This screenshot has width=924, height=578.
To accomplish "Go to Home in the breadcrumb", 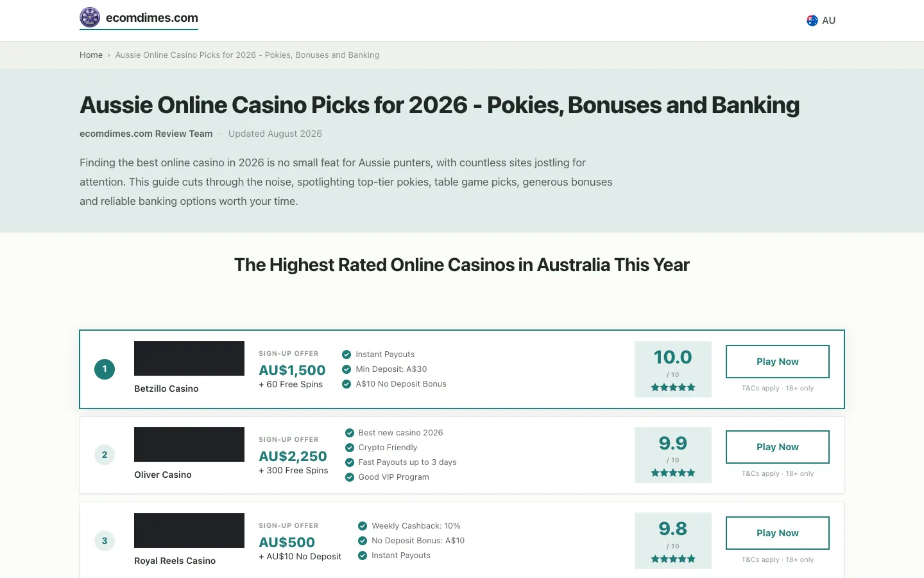I will [91, 55].
